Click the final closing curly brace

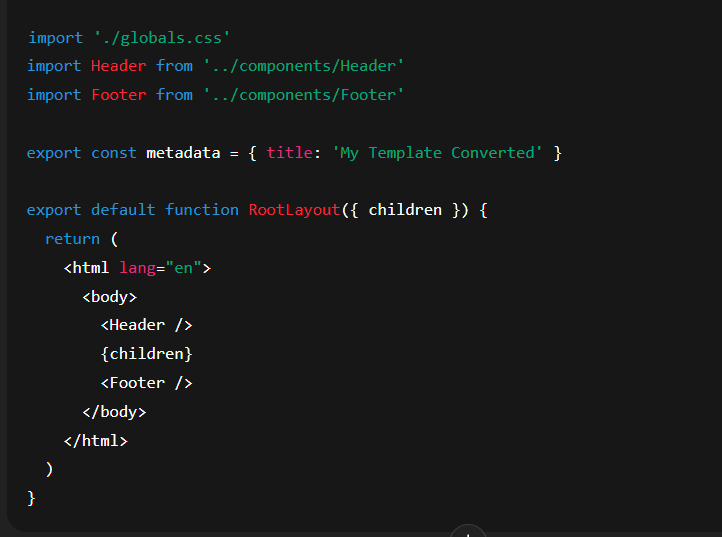coord(31,498)
